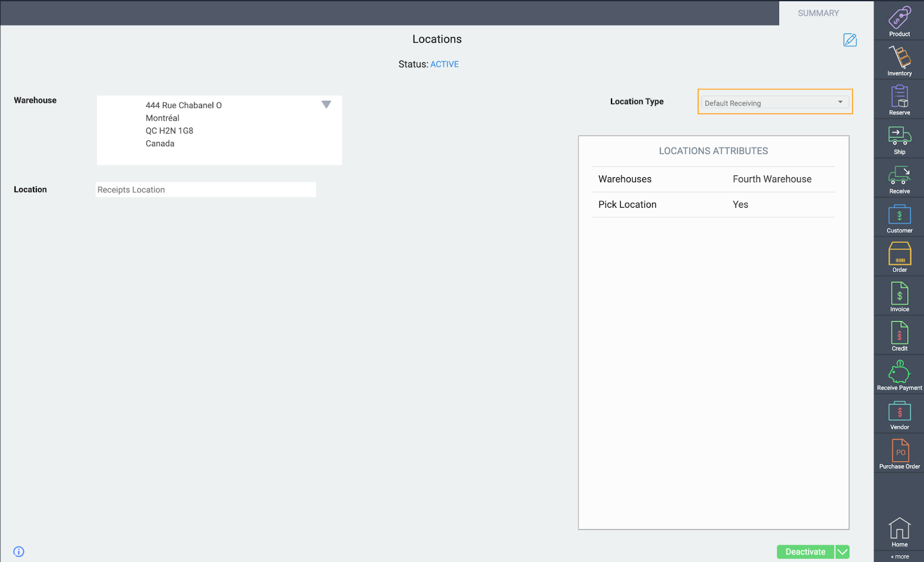Expand the more menu below Home
924x562 pixels.
[899, 556]
